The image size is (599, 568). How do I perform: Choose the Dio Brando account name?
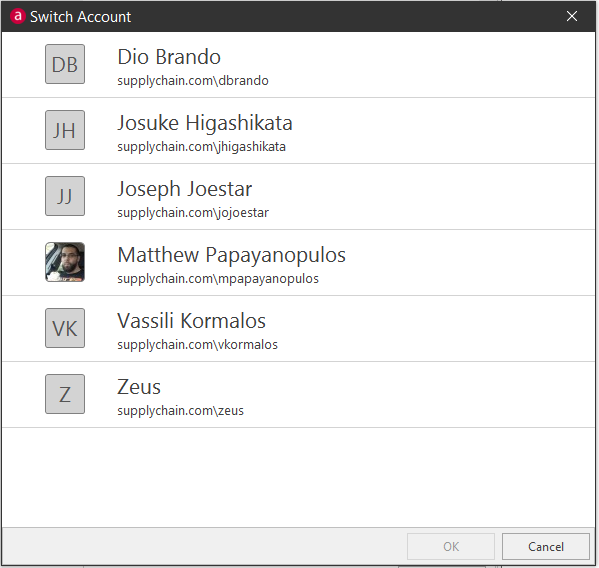point(169,57)
